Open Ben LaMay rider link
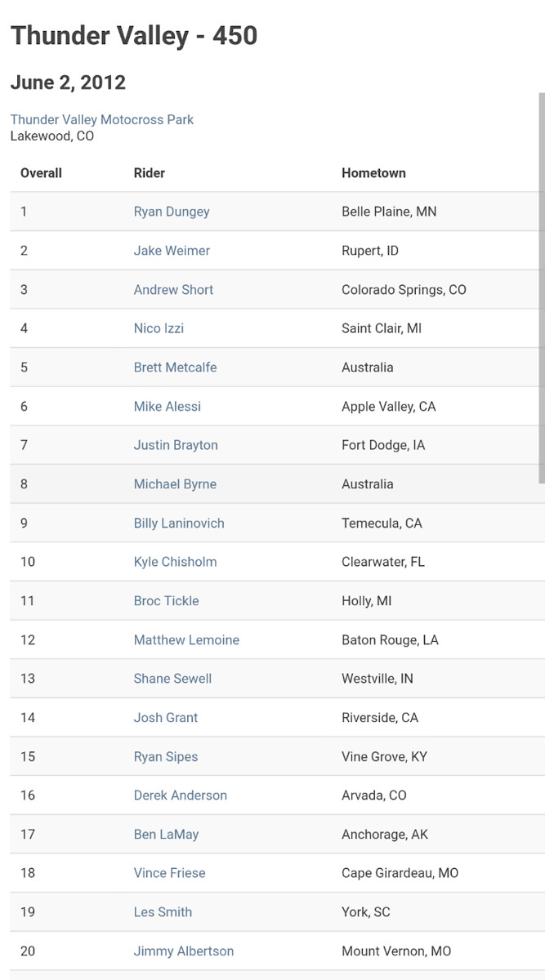Image resolution: width=545 pixels, height=980 pixels. [166, 835]
